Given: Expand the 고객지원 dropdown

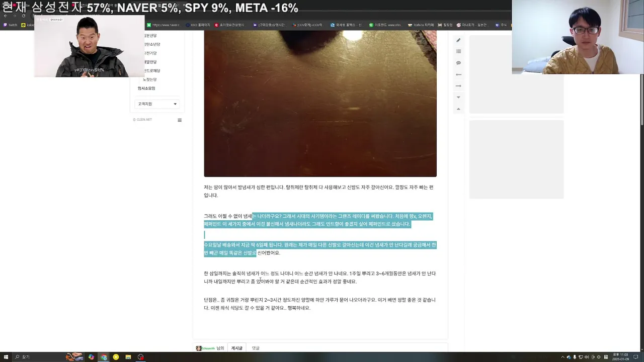Looking at the screenshot, I should click(x=157, y=104).
